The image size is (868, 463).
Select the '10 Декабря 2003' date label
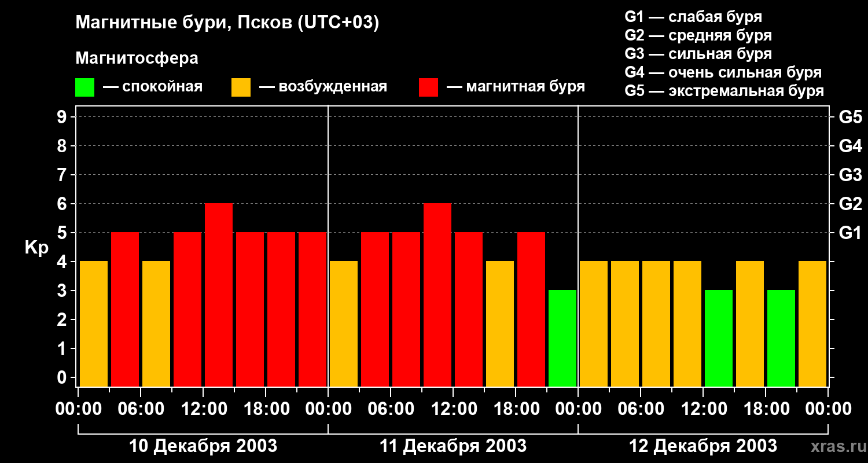point(203,446)
